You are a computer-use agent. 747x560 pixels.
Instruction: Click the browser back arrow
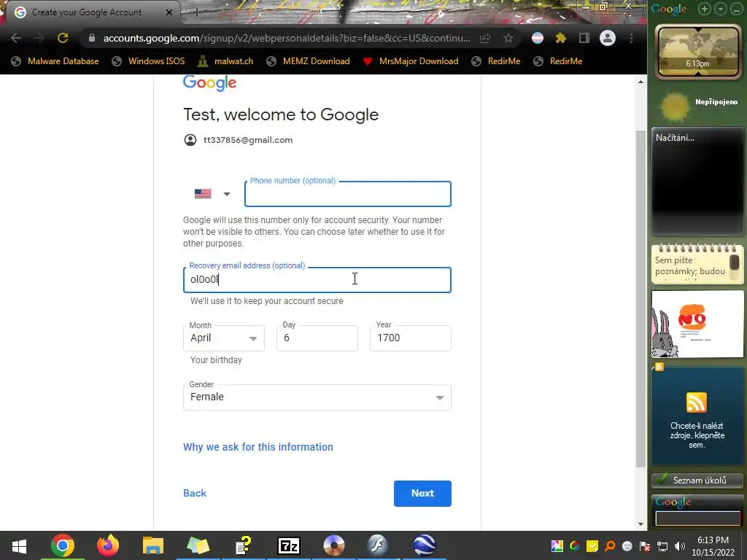tap(16, 38)
